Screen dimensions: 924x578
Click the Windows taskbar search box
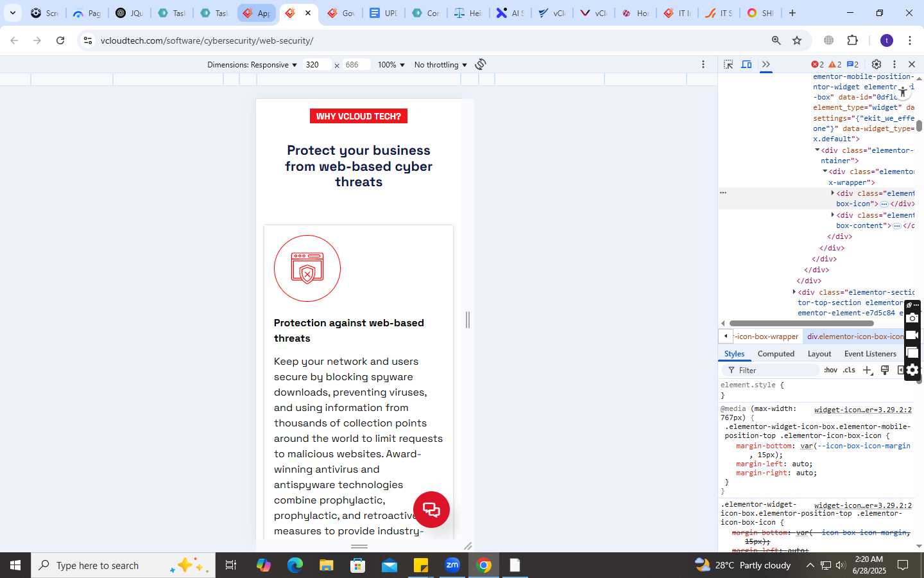(x=123, y=565)
